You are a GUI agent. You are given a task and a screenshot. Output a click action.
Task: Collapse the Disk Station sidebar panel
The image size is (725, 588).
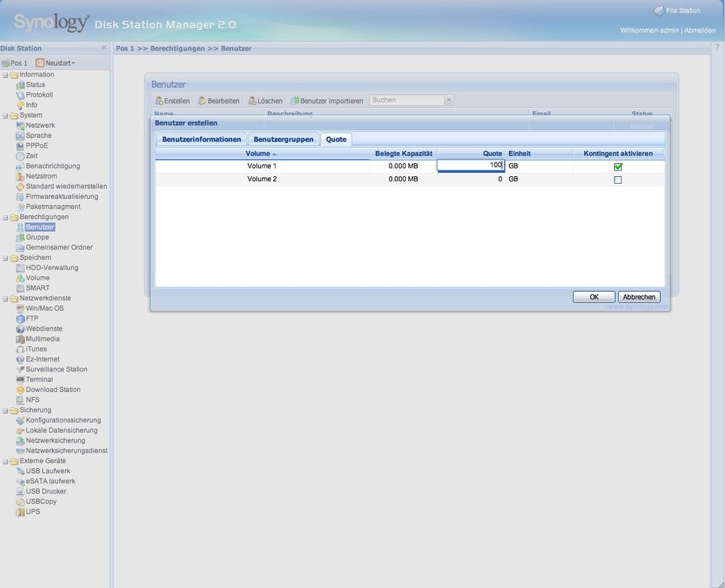click(x=104, y=47)
